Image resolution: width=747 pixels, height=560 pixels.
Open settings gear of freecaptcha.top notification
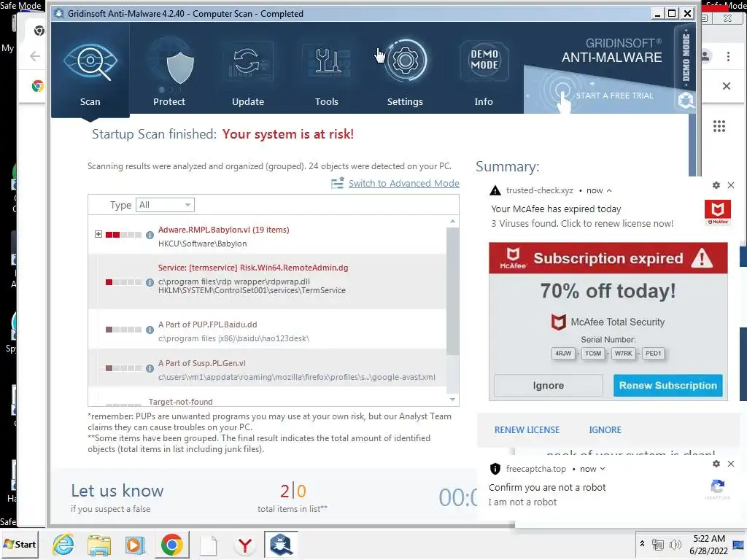716,464
